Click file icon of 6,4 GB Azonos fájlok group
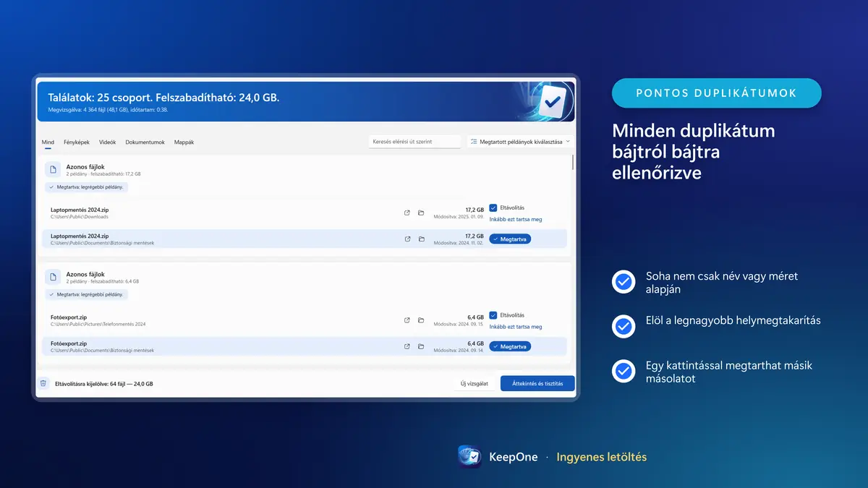Image resolution: width=868 pixels, height=488 pixels. coord(52,277)
